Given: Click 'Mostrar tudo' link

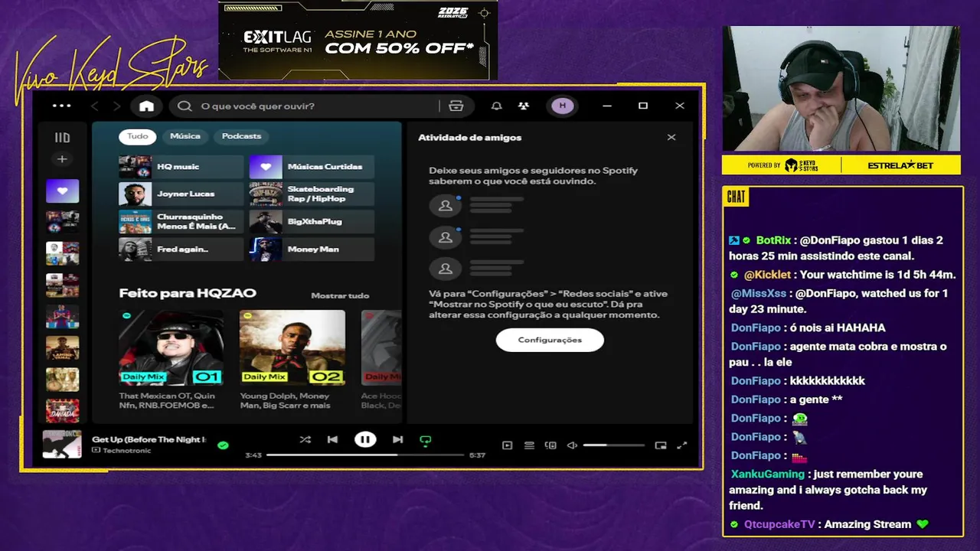Looking at the screenshot, I should [340, 295].
